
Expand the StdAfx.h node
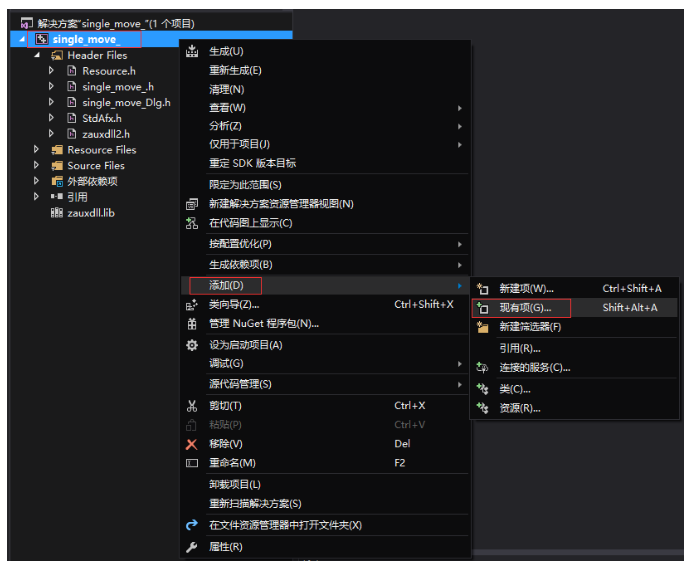coord(51,118)
